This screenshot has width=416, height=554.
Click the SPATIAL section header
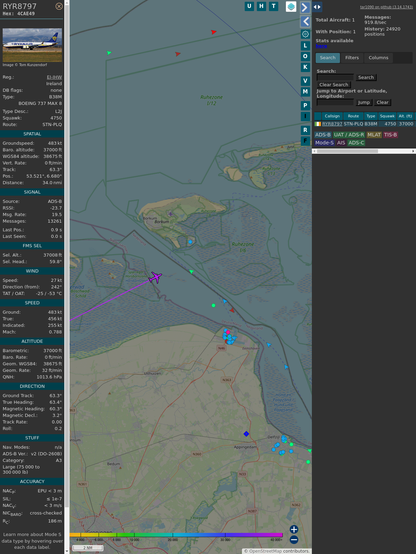click(x=32, y=134)
